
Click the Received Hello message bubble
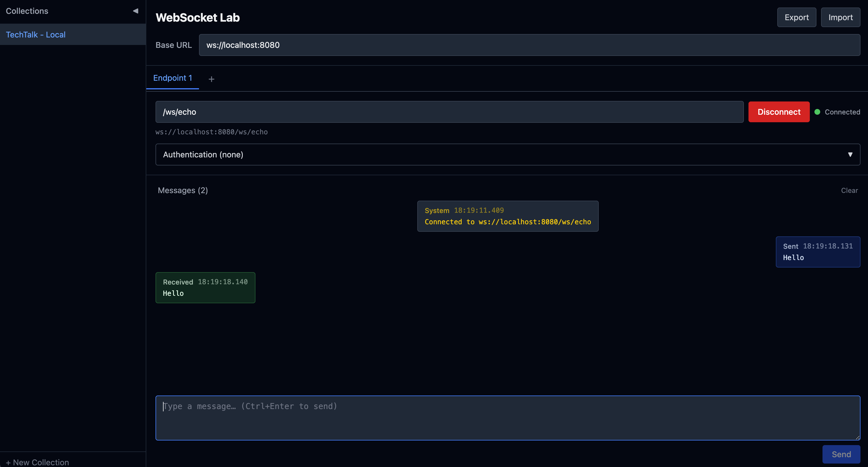click(x=205, y=288)
